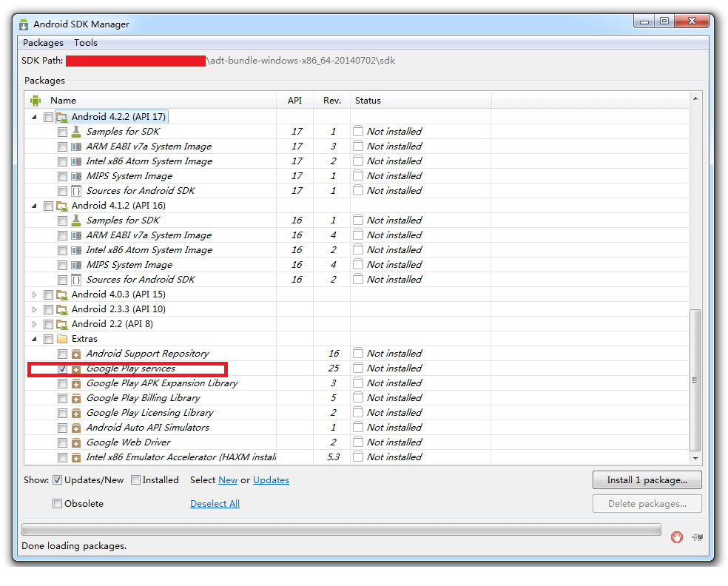Screen dimensions: 728x586
Task: Collapse the Android 4.2.2 (API 17) tree node
Action: 34,116
